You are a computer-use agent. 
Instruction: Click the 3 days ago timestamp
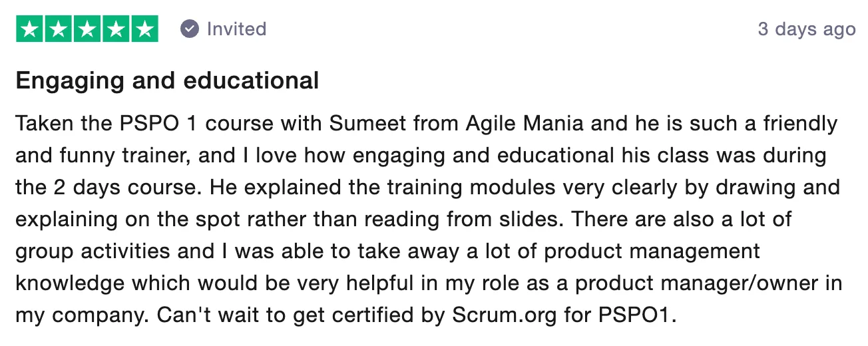pyautogui.click(x=807, y=29)
